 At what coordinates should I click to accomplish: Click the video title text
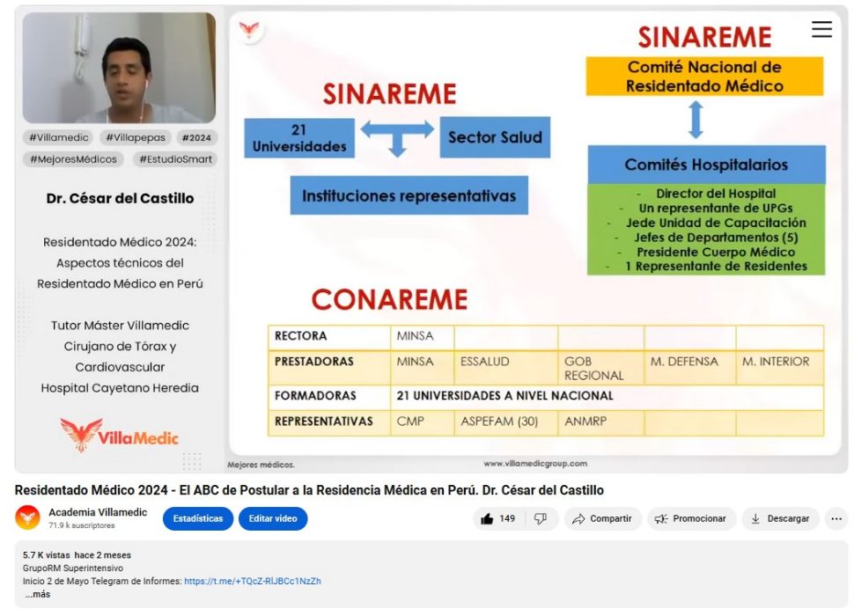click(309, 490)
